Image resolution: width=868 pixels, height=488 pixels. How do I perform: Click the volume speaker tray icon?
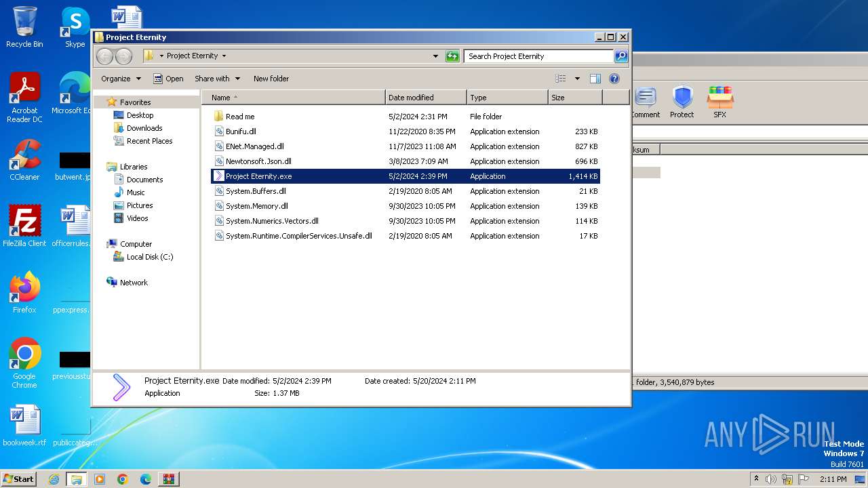tap(770, 479)
